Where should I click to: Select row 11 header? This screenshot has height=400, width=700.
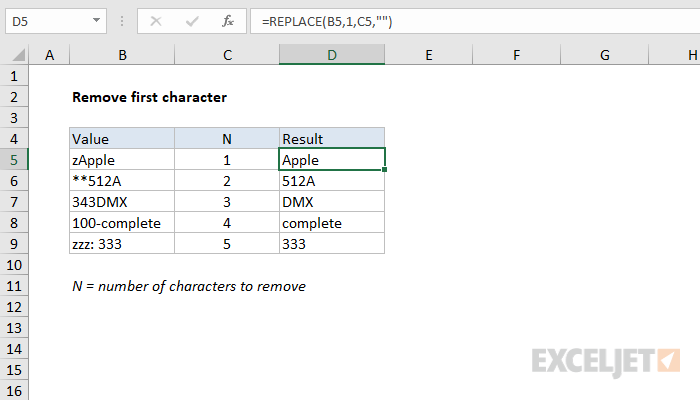tap(14, 286)
